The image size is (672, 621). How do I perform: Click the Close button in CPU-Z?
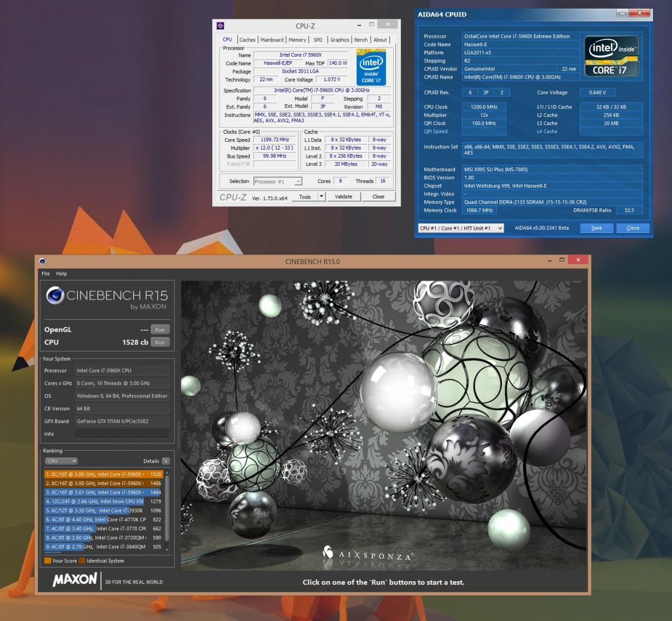[x=378, y=197]
